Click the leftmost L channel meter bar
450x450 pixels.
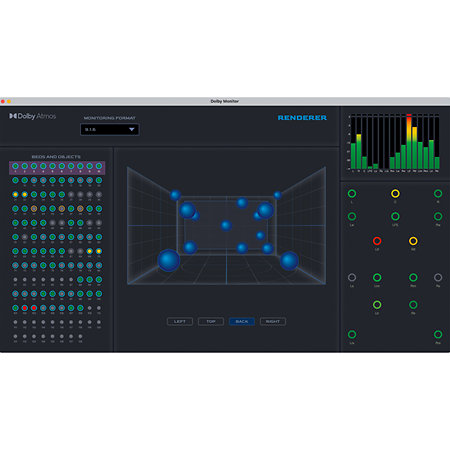353,156
